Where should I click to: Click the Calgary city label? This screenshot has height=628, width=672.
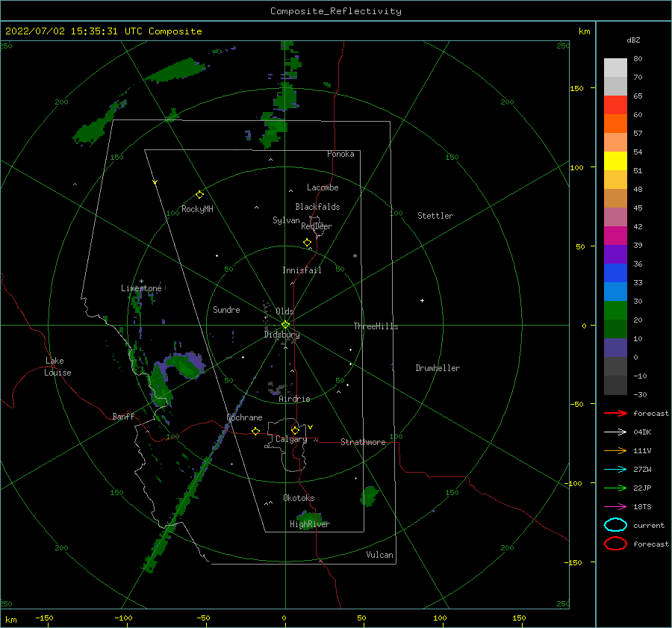tap(291, 439)
